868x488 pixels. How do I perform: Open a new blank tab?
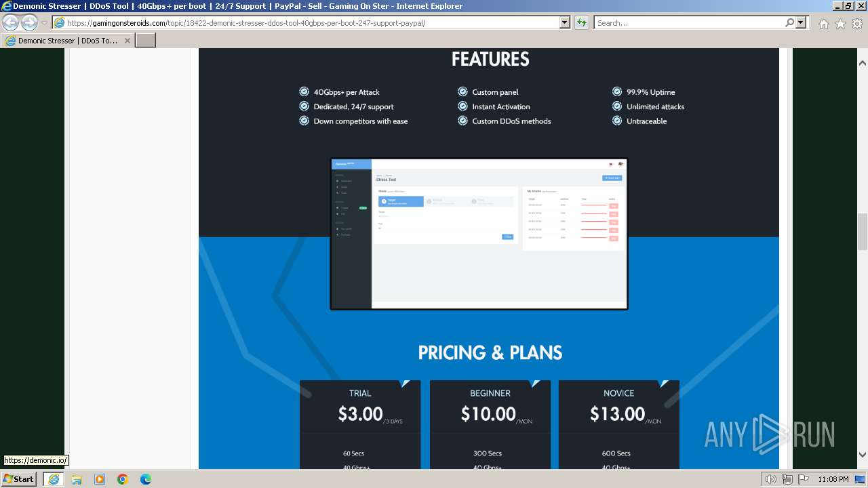[146, 41]
